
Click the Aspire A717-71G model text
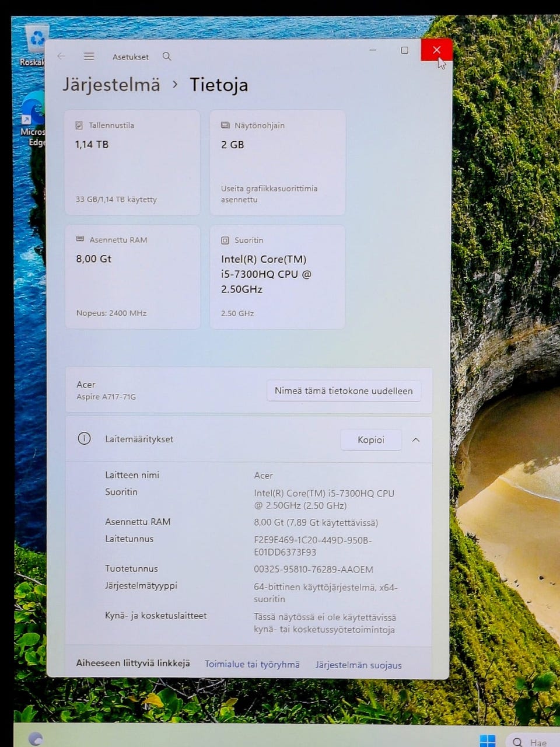click(106, 397)
